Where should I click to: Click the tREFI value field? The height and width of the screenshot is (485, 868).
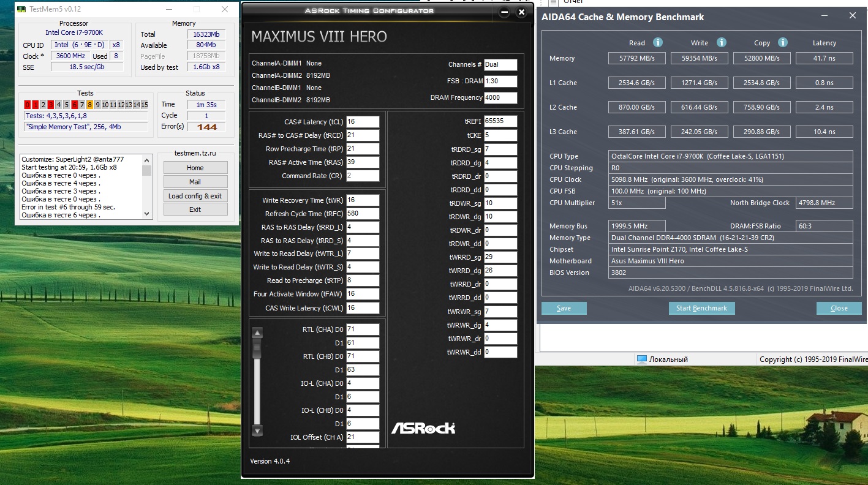click(x=500, y=121)
